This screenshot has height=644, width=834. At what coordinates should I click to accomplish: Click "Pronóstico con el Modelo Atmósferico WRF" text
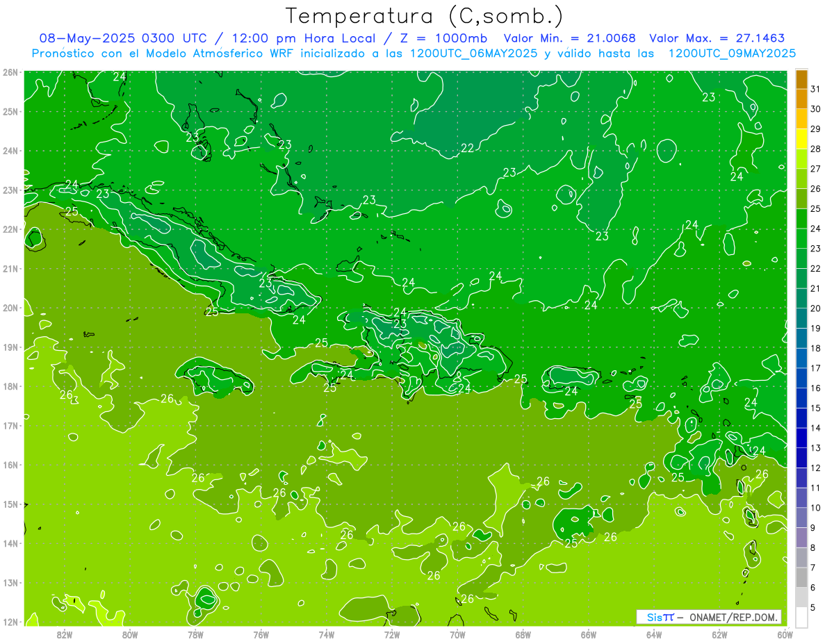tap(164, 53)
